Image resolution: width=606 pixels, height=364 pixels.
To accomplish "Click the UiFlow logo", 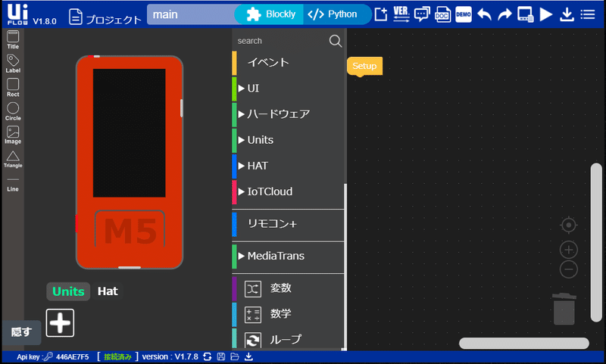I will [17, 14].
